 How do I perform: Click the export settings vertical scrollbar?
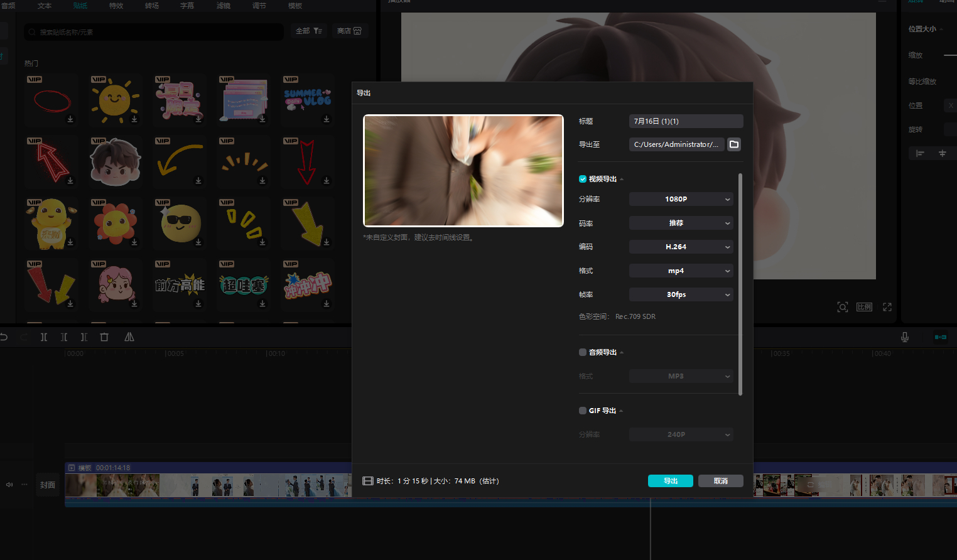pos(740,284)
